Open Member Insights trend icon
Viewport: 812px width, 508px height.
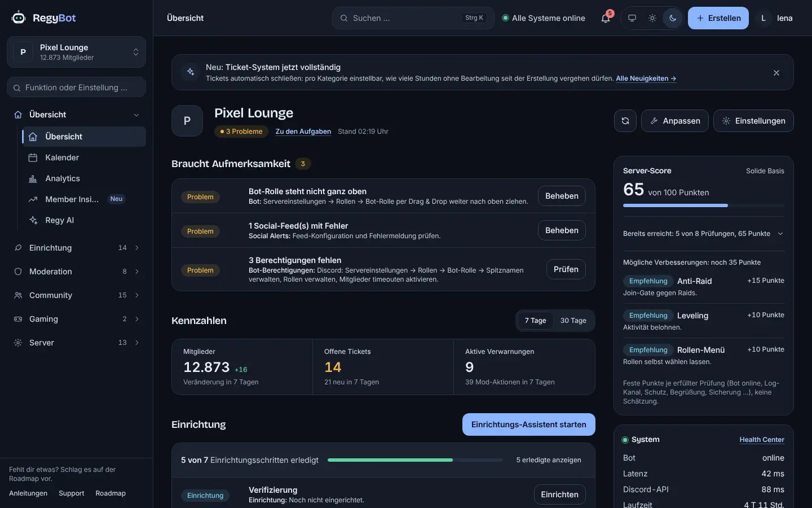(33, 199)
